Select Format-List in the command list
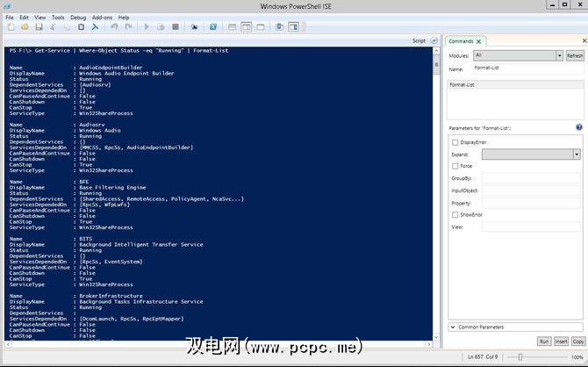 click(x=516, y=85)
